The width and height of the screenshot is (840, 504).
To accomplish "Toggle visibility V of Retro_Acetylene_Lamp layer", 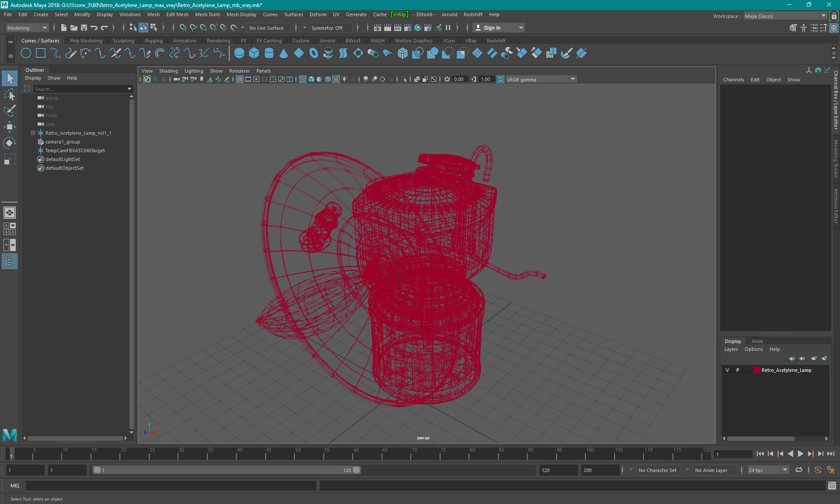I will (728, 370).
